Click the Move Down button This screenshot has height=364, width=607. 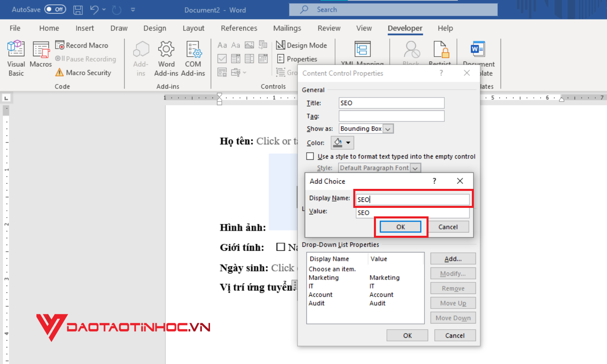(453, 317)
